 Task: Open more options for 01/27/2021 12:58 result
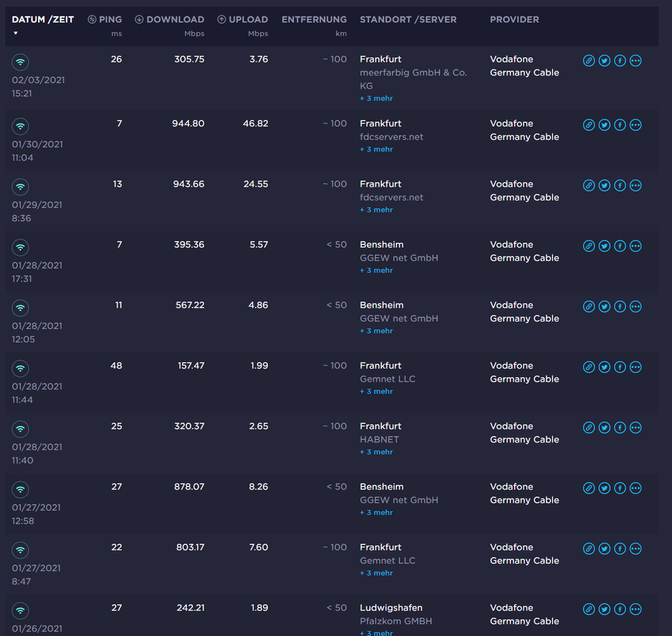[636, 488]
